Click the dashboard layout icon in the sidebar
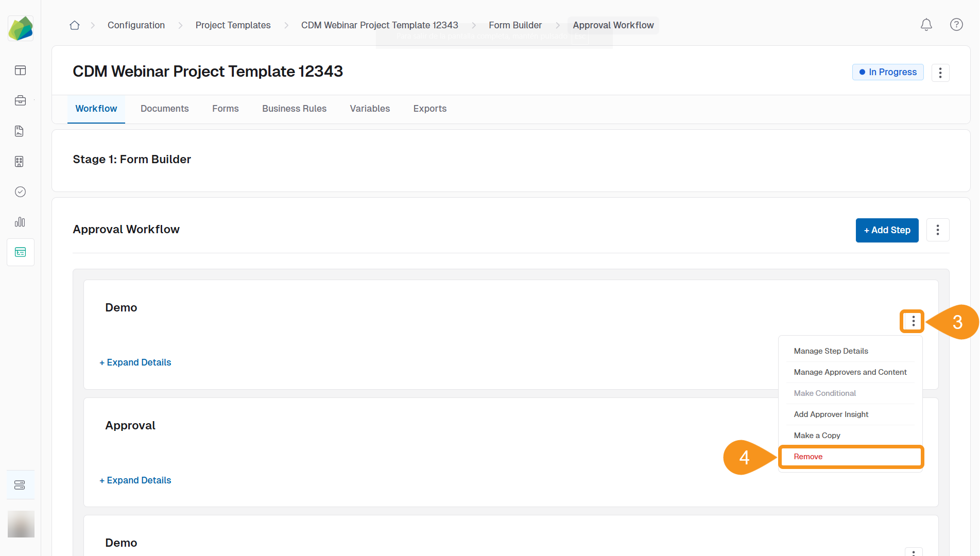Screen dimensions: 980x556 click(x=20, y=71)
